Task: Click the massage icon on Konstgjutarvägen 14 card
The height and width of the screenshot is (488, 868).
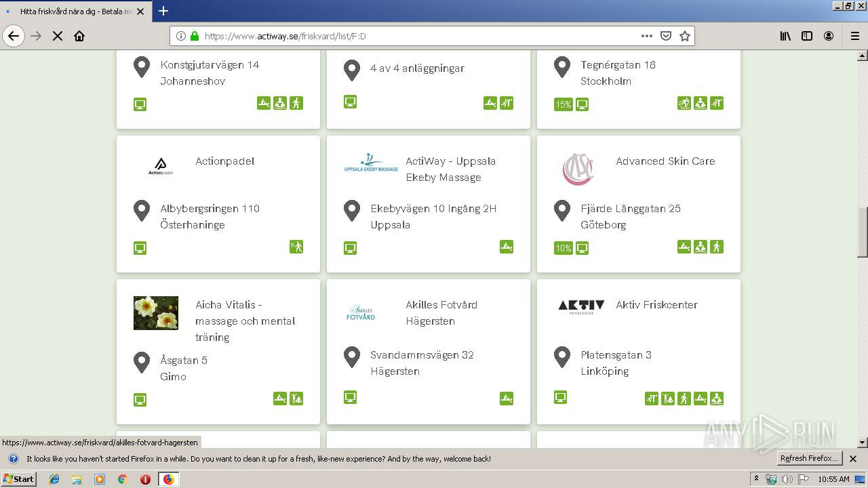Action: coord(264,103)
